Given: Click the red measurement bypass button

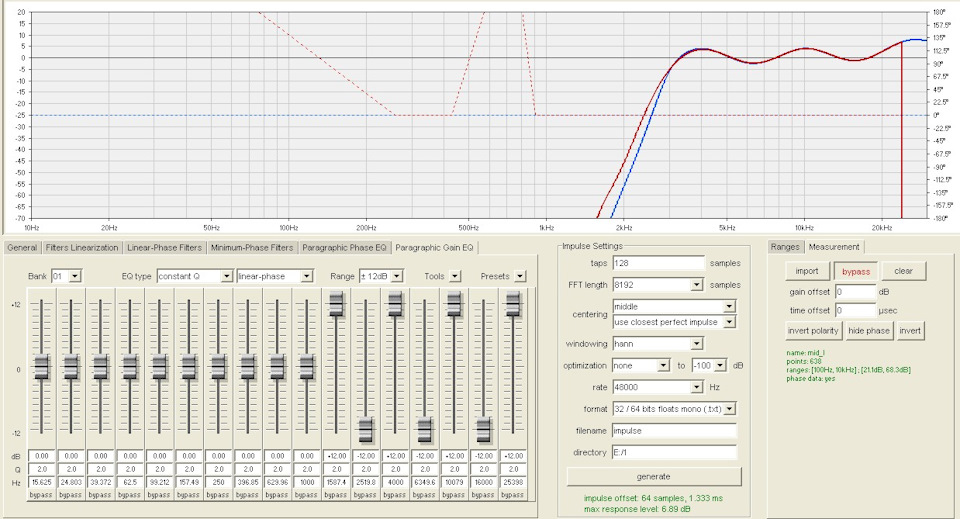Looking at the screenshot, I should [x=855, y=271].
